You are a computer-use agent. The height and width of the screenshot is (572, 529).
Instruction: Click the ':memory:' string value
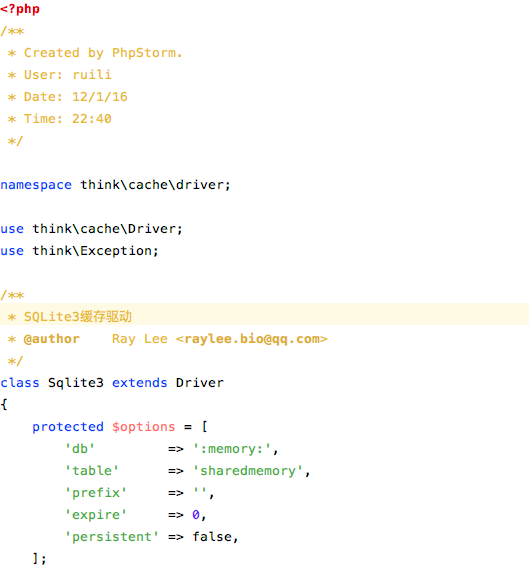coord(232,449)
